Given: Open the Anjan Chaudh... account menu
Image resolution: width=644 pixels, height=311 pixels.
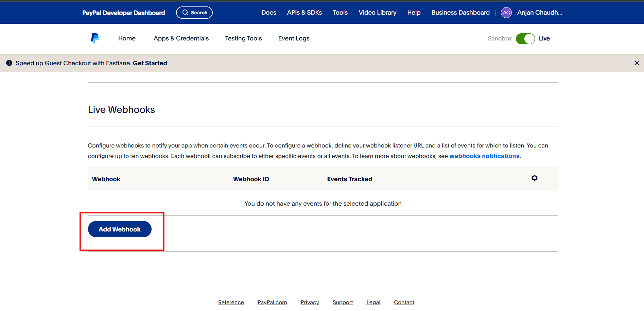Looking at the screenshot, I should [539, 13].
